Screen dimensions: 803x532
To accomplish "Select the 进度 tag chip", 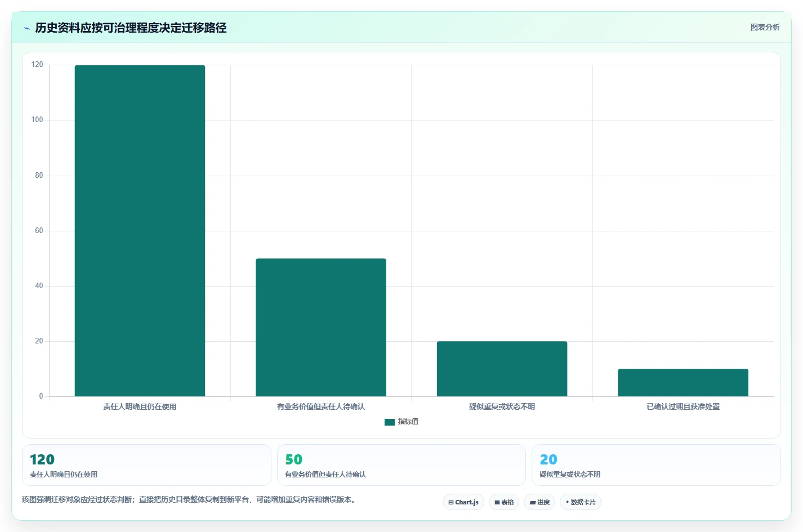I will pyautogui.click(x=539, y=502).
